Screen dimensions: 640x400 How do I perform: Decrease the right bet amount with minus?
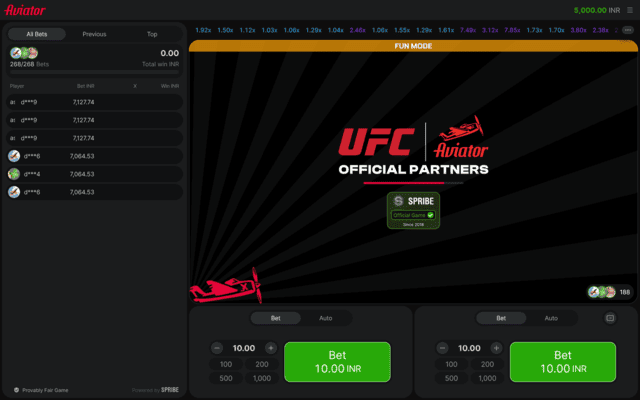442,348
